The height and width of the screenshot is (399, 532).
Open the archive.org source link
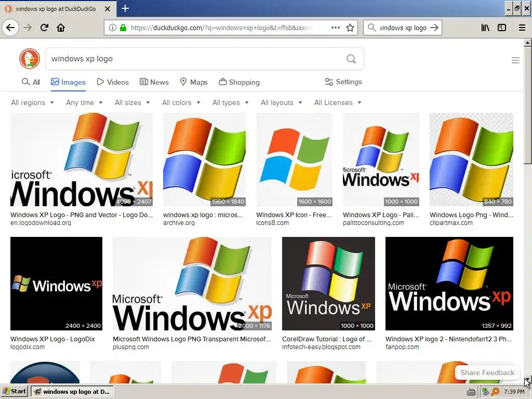coord(179,223)
